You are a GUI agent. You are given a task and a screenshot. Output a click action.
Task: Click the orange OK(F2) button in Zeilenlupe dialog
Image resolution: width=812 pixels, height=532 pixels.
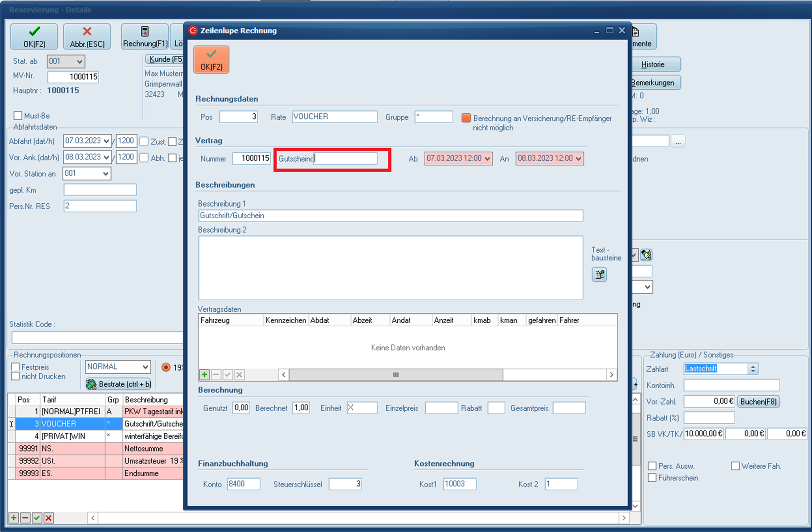click(211, 60)
